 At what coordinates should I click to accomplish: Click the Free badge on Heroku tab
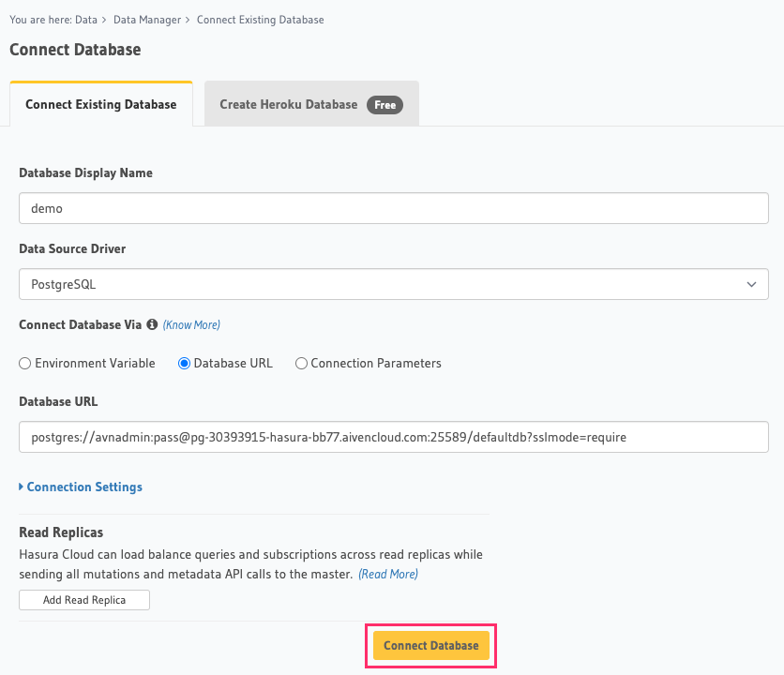[x=384, y=105]
